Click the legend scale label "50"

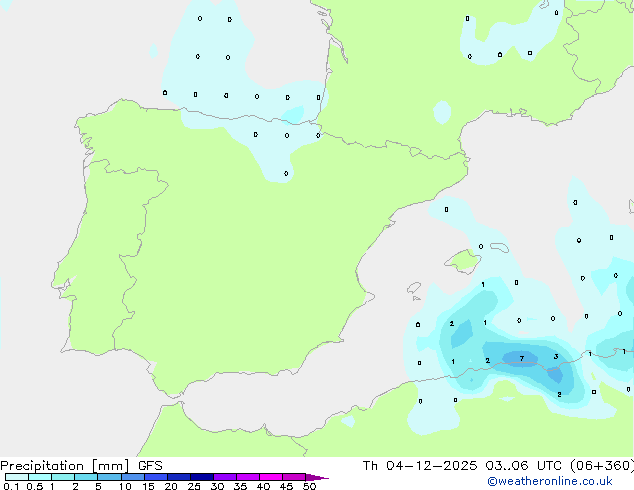[309, 486]
